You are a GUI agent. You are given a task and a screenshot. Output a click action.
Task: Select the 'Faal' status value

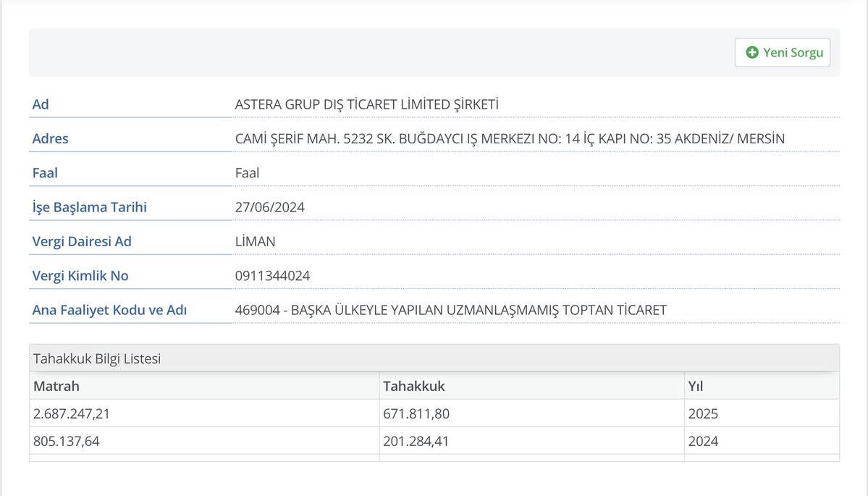pyautogui.click(x=247, y=173)
